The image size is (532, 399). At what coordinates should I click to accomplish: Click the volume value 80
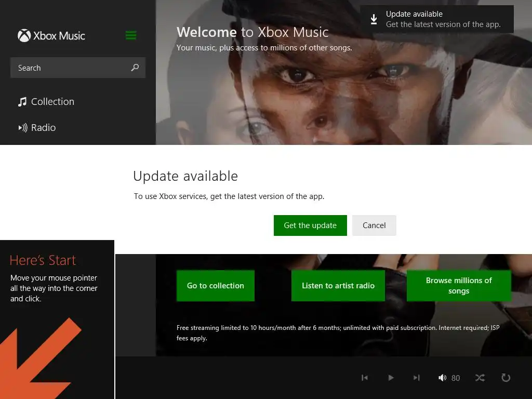pos(456,378)
